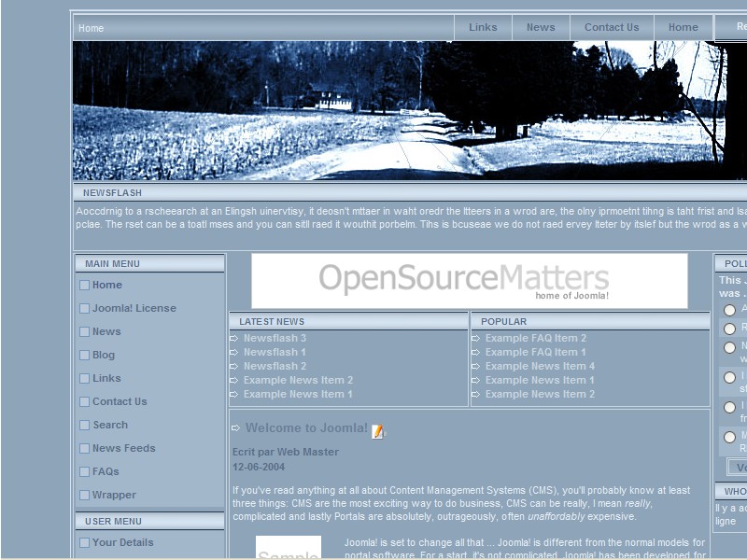Viewport: 747px width, 560px height.
Task: Open the Newsflash 1 link under Latest News
Action: tap(275, 352)
